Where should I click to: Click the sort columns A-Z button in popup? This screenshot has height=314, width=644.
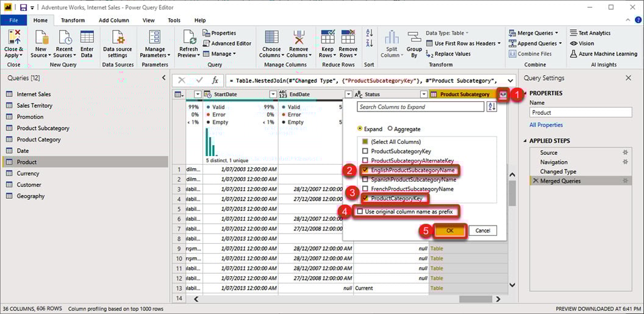(x=492, y=107)
